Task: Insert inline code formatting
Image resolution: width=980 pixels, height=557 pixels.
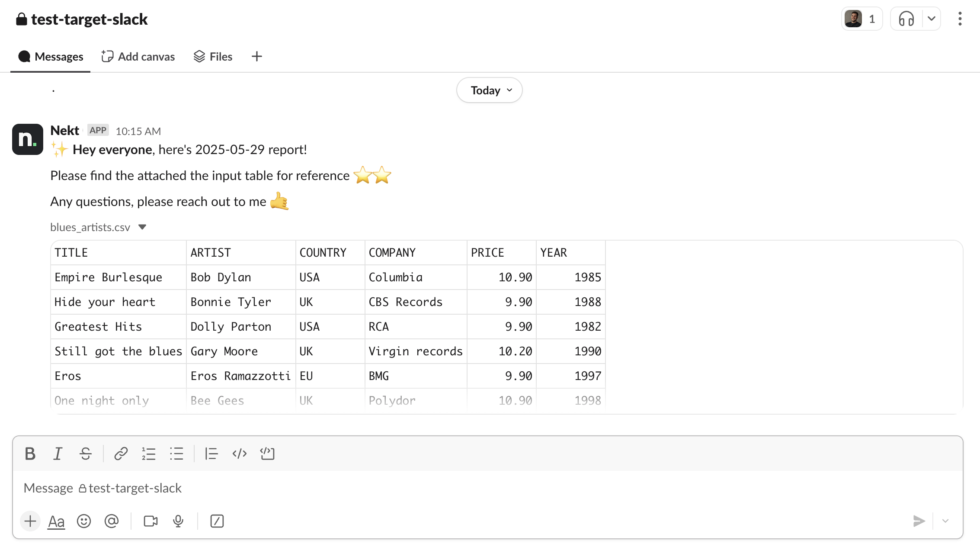Action: pos(239,454)
